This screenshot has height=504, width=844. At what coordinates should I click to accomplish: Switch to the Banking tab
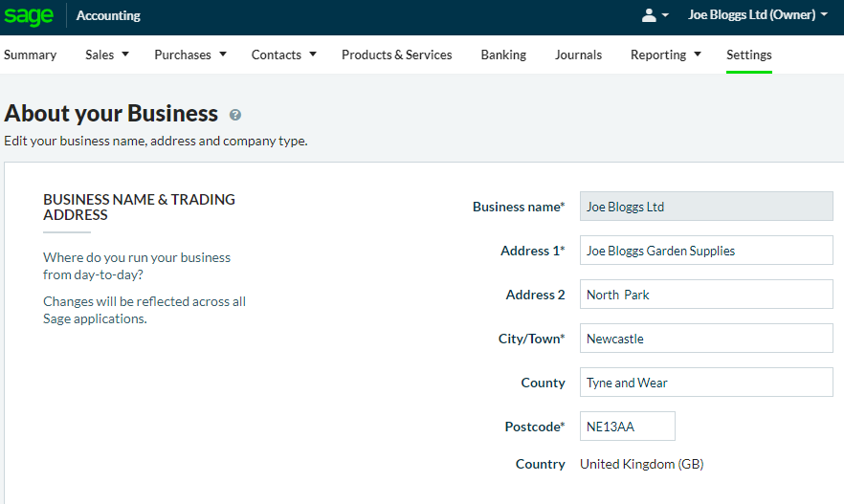tap(503, 55)
